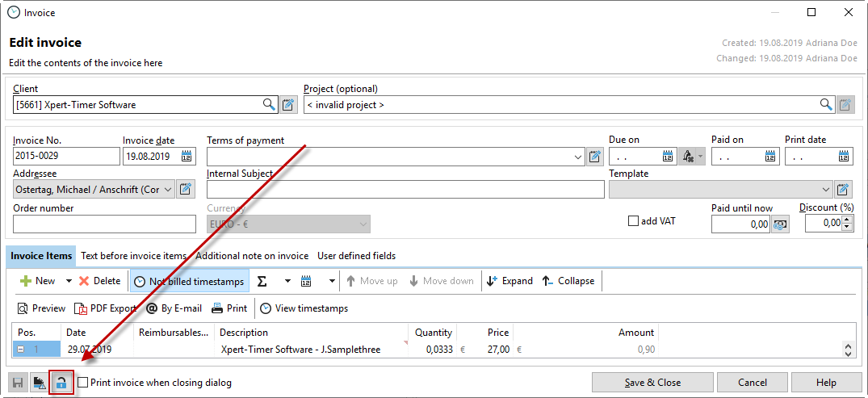The width and height of the screenshot is (868, 398).
Task: Edit addressee using the pencil icon
Action: (186, 190)
